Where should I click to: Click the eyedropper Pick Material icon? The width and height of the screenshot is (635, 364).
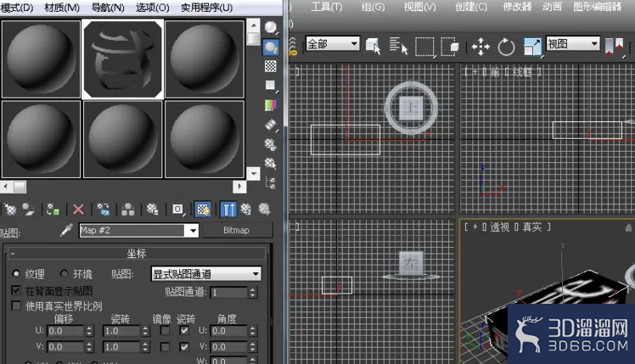[66, 230]
